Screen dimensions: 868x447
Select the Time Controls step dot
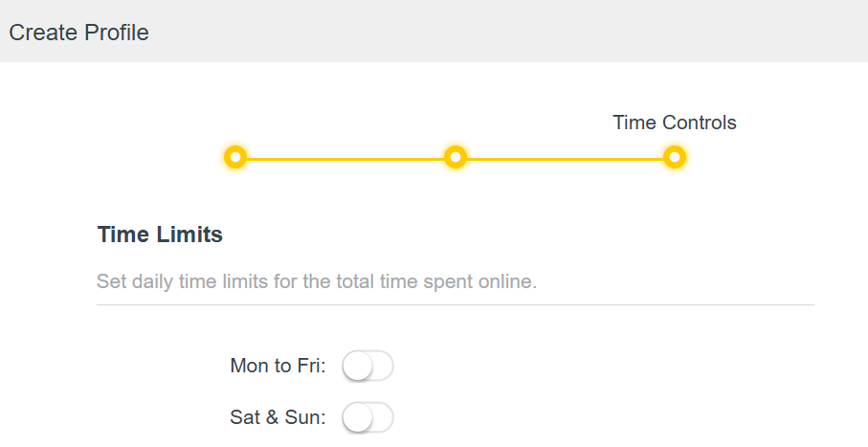click(675, 157)
